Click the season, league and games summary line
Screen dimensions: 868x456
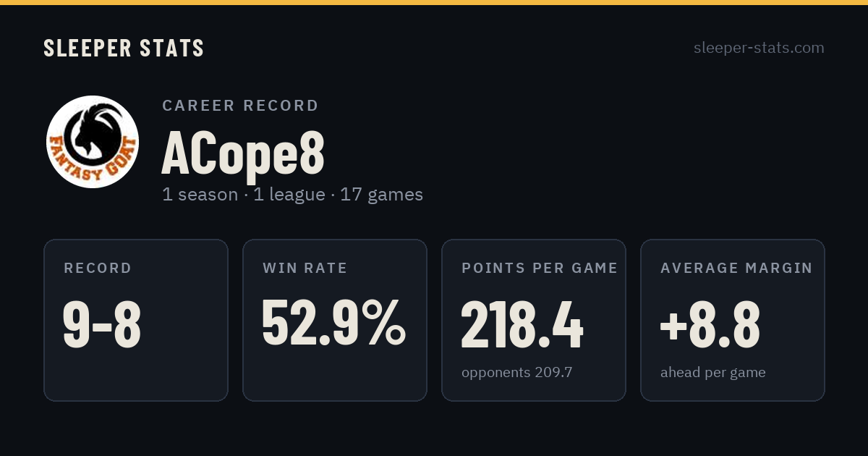[x=292, y=195]
